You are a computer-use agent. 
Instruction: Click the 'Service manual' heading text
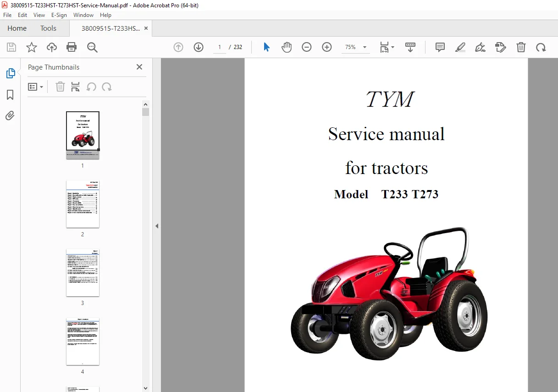(x=387, y=134)
